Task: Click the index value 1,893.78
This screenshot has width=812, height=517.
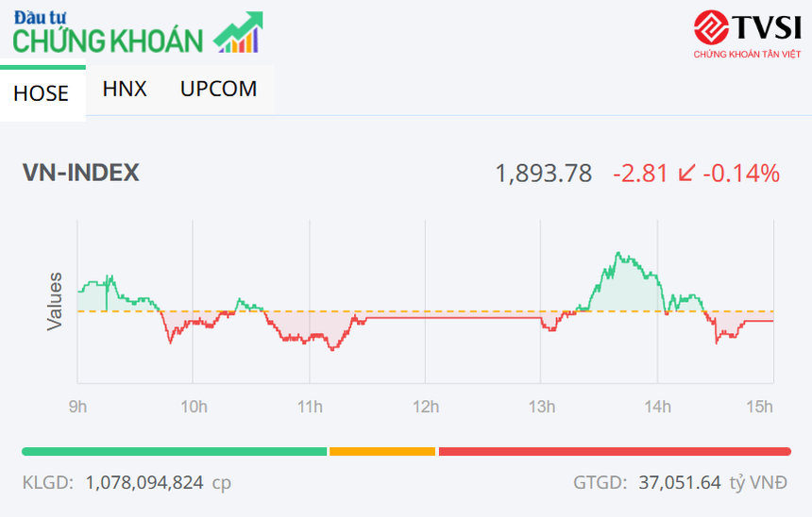Action: 544,174
